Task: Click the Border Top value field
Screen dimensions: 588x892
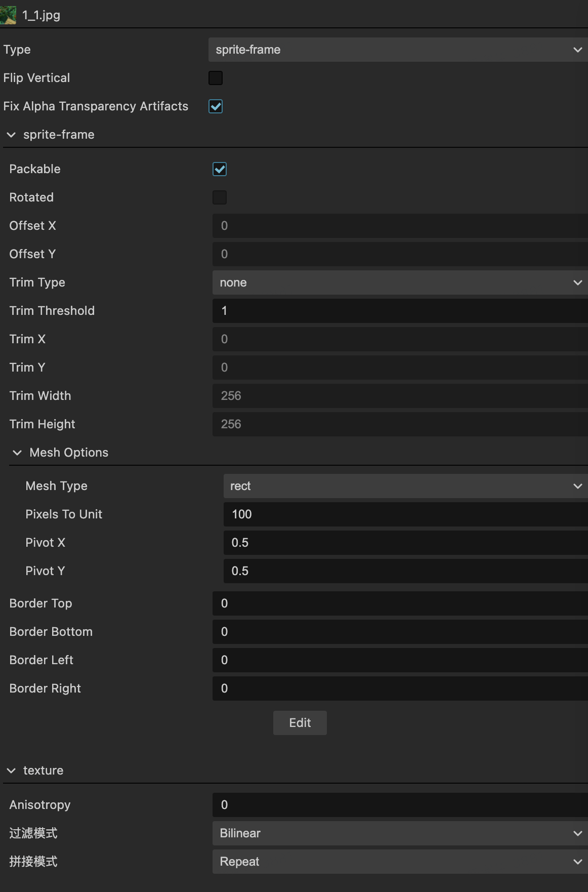Action: pyautogui.click(x=400, y=603)
